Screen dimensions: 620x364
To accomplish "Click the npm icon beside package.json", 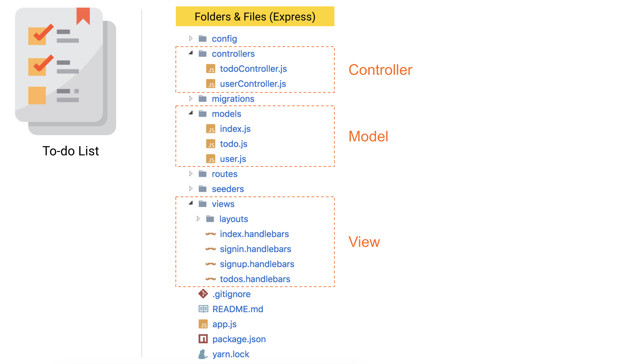I will (203, 339).
